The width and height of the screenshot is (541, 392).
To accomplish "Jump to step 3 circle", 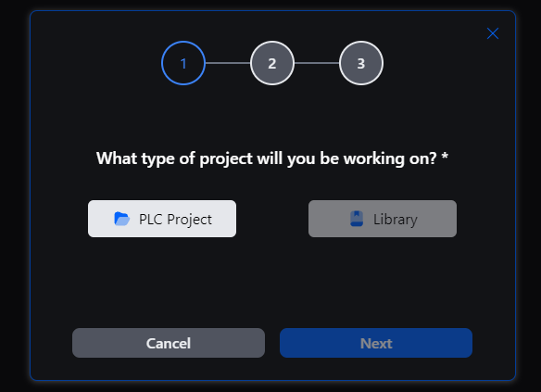I will (361, 63).
